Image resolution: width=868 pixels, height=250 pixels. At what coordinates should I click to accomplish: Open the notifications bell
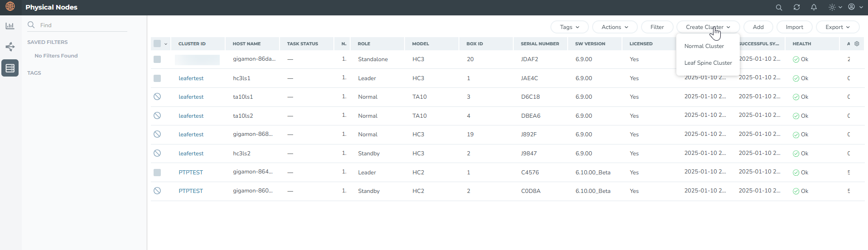tap(814, 7)
